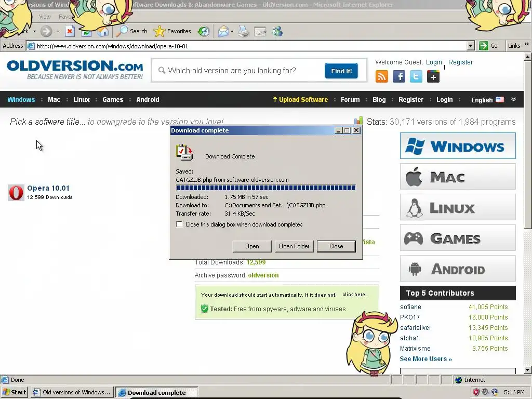Screen dimensions: 532x399
Task: Click the 'click here' download link
Action: [354, 295]
